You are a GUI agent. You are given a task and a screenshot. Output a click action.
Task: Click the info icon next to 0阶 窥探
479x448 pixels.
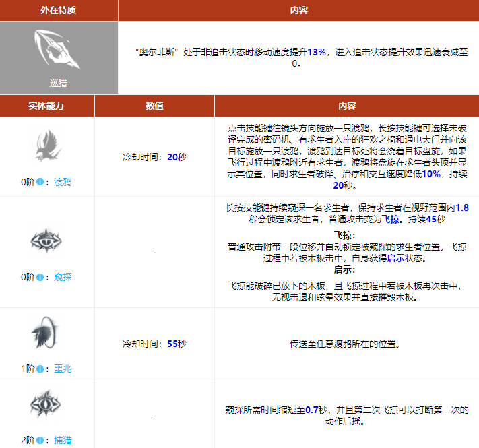click(40, 277)
